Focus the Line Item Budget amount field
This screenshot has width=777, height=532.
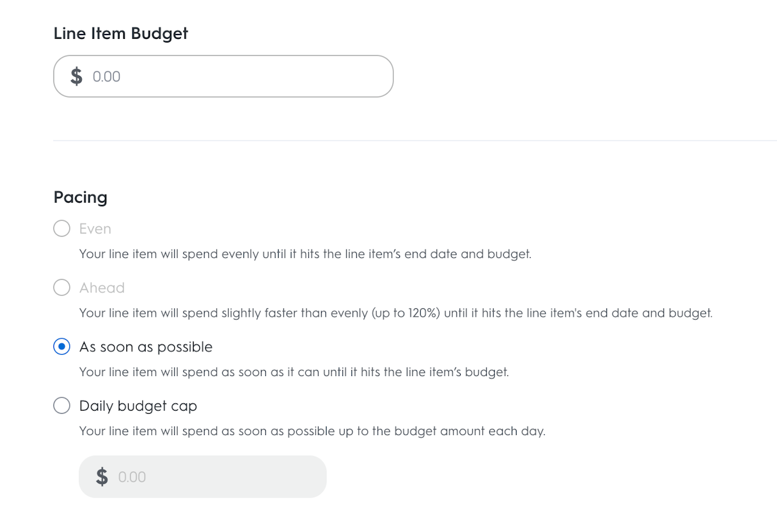237,76
